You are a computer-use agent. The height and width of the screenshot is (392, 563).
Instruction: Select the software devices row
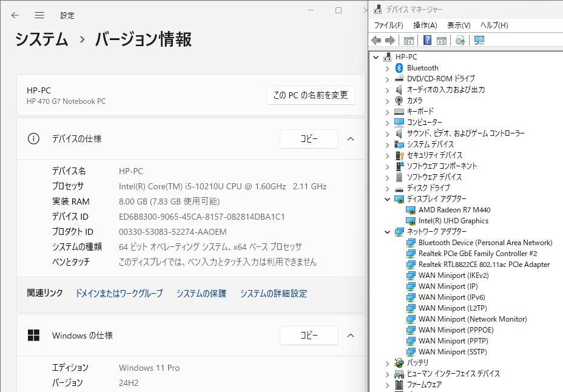click(434, 177)
